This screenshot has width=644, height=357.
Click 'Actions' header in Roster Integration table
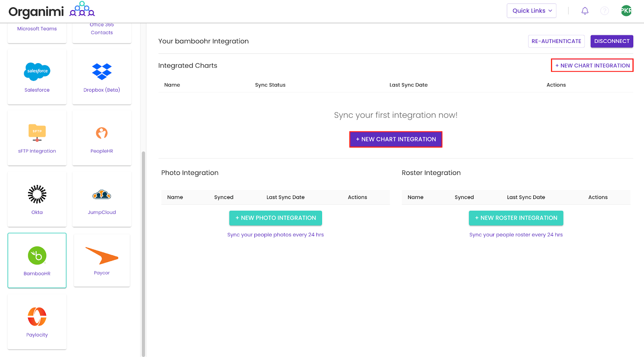point(598,197)
